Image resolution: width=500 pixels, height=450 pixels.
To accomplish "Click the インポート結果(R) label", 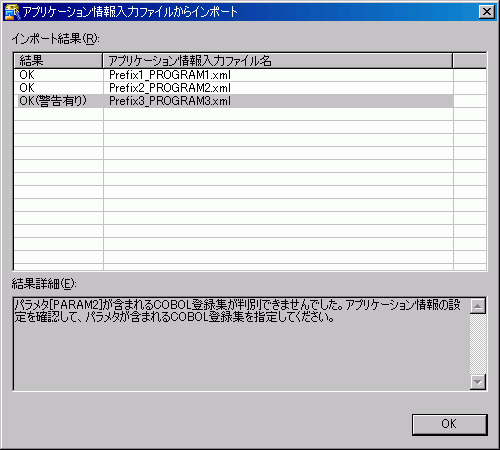I will 56,39.
